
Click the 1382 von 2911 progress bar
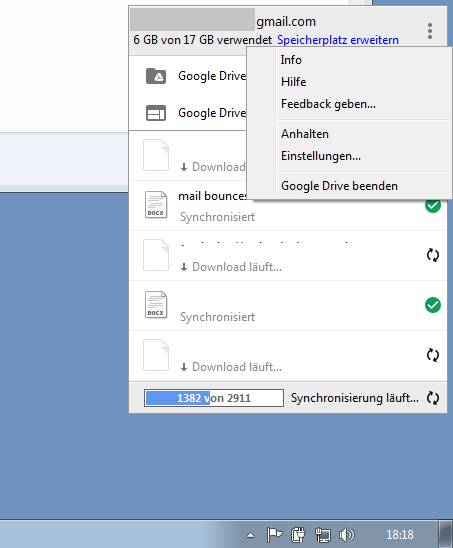[x=214, y=398]
